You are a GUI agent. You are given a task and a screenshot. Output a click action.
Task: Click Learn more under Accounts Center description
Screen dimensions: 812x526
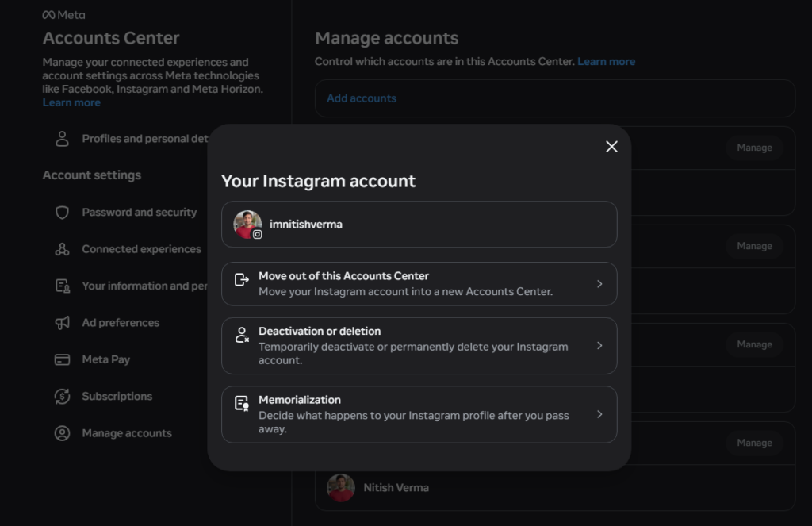71,102
